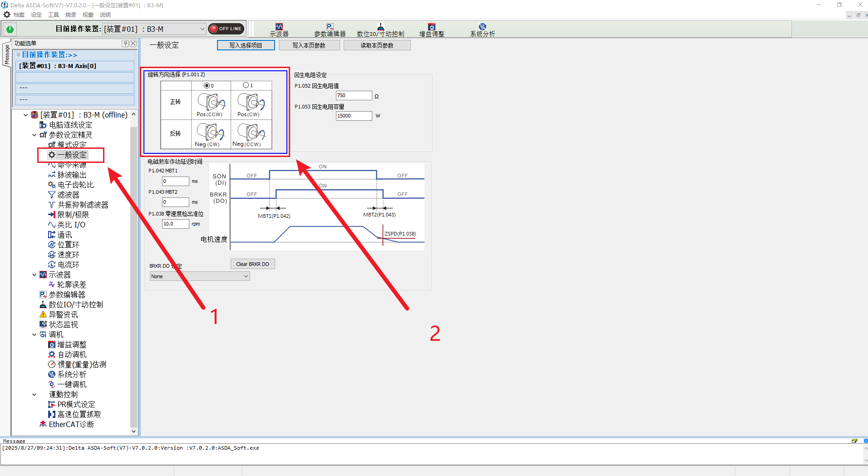The image size is (868, 476).
Task: Open EtherCAT诊断 in the function tree
Action: click(x=71, y=424)
